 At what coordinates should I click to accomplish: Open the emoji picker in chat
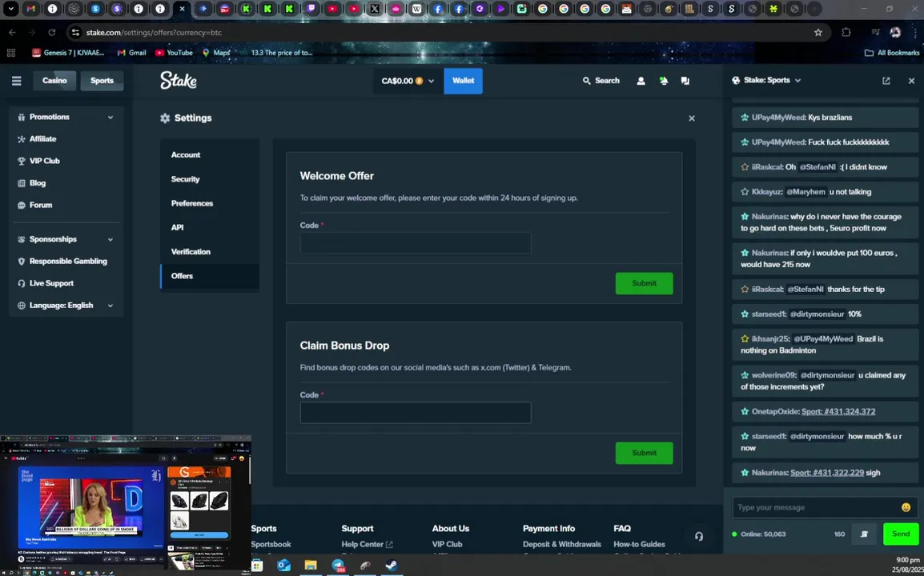(x=906, y=507)
